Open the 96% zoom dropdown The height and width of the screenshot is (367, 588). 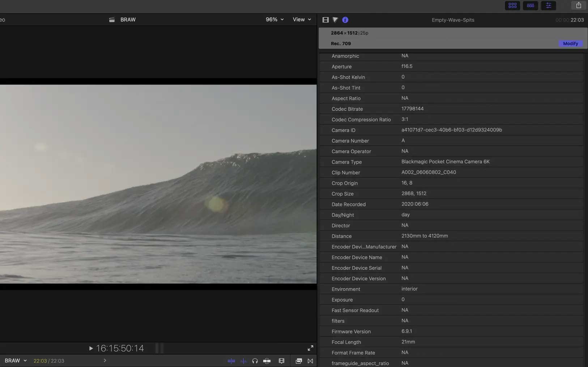point(274,20)
